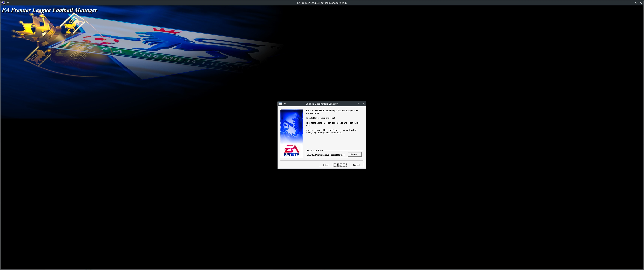
Task: Toggle the pin icon in main title bar
Action: (8, 3)
